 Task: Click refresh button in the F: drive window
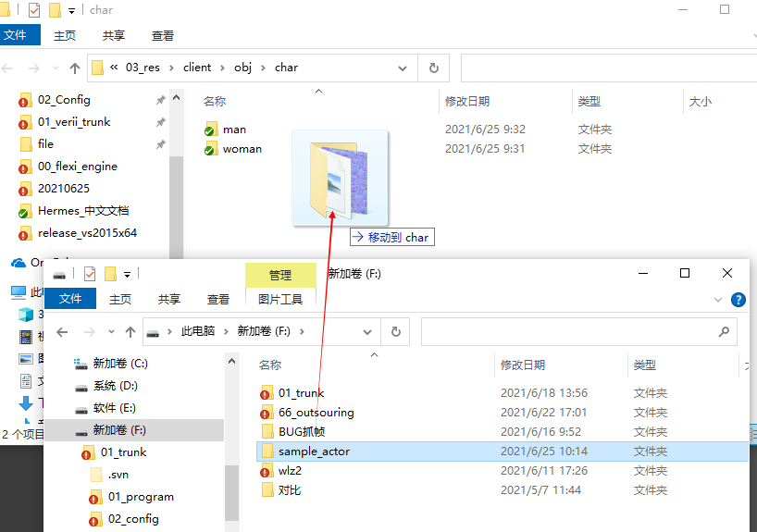point(395,332)
